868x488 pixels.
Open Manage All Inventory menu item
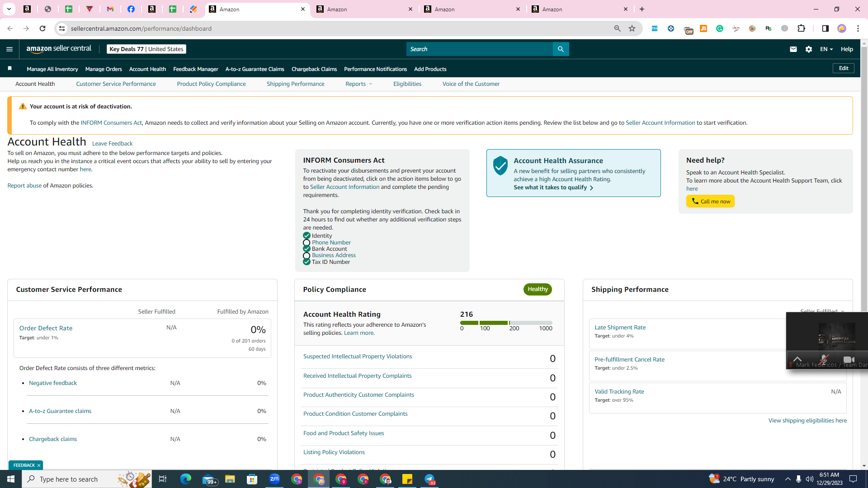(52, 69)
